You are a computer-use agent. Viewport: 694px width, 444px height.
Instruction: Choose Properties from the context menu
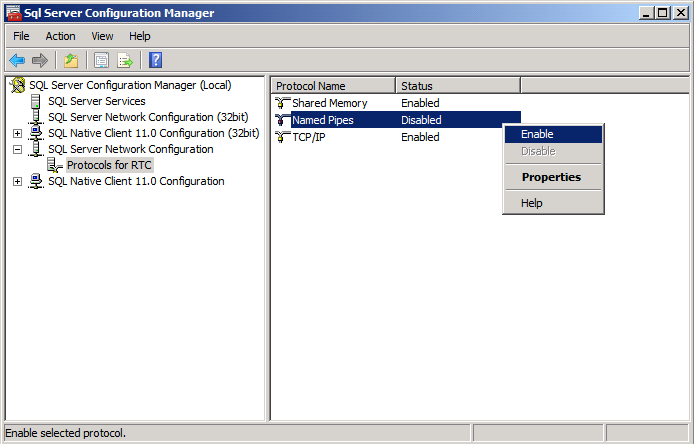pyautogui.click(x=553, y=177)
